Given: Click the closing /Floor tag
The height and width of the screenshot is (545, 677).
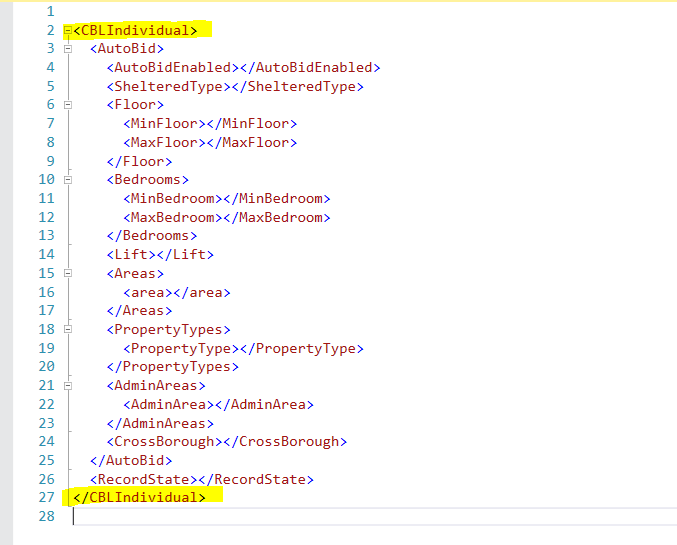Looking at the screenshot, I should point(139,162).
